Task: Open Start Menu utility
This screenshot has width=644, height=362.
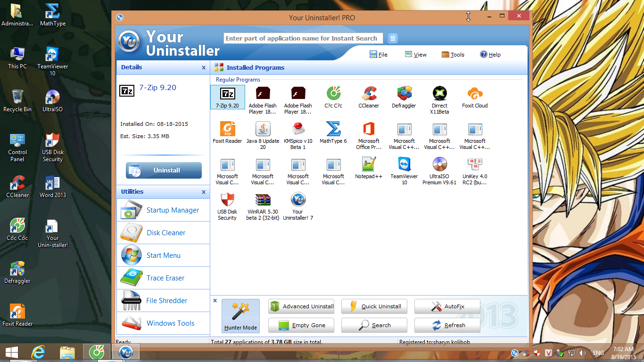Action: [x=163, y=255]
